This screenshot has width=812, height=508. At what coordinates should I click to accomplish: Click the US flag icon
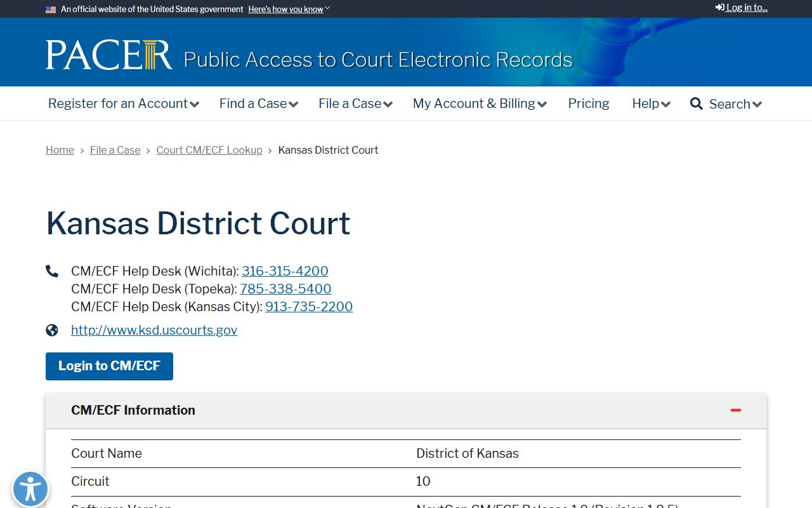point(51,10)
